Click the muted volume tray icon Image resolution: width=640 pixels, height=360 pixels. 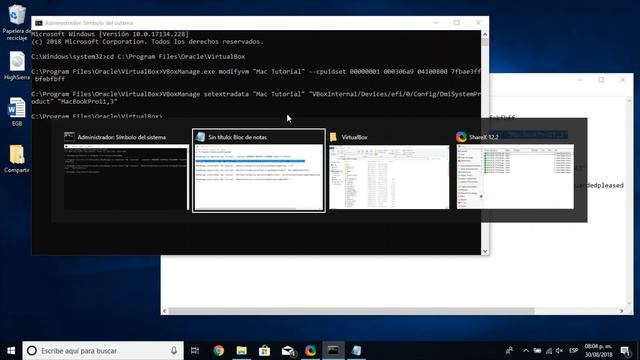[560, 351]
